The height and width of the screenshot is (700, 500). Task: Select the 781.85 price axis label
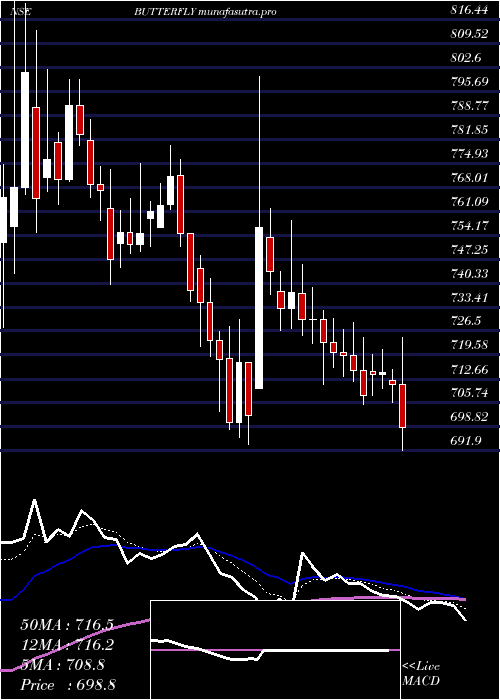pos(469,130)
